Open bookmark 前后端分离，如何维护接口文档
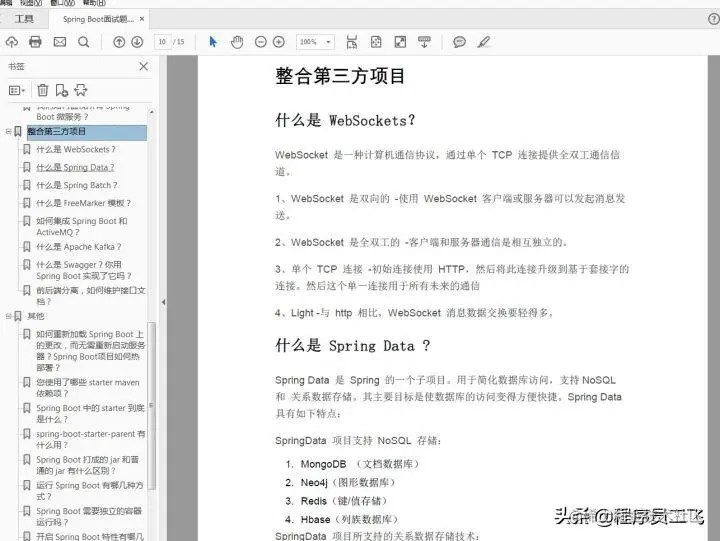Image resolution: width=720 pixels, height=541 pixels. pos(91,296)
